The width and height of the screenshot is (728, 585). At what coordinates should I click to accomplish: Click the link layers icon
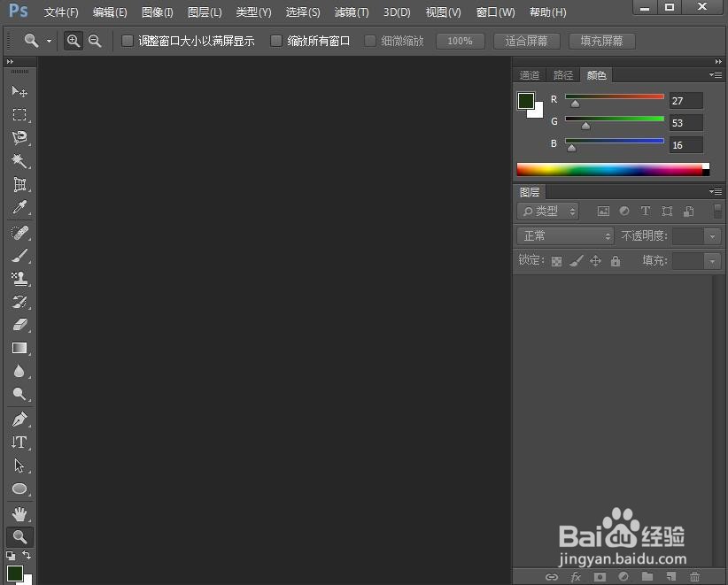552,577
